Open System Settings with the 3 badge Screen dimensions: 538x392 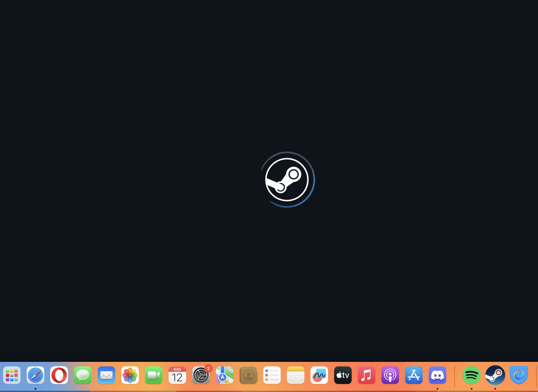(201, 375)
